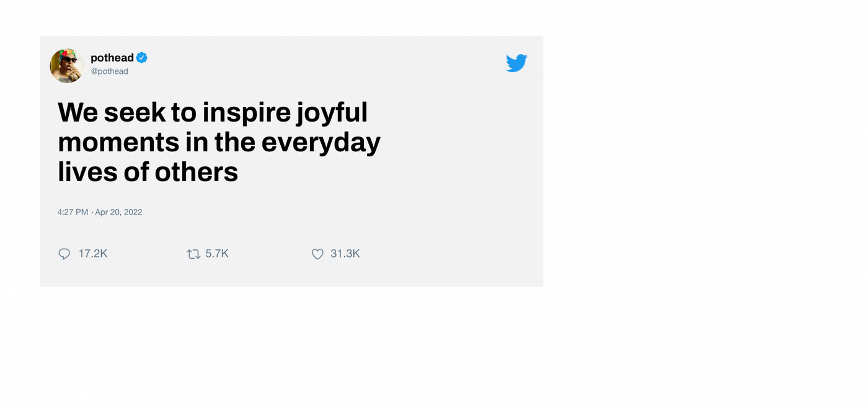Image resolution: width=868 pixels, height=412 pixels.
Task: Click the Apr 20, 2022 date
Action: (118, 212)
